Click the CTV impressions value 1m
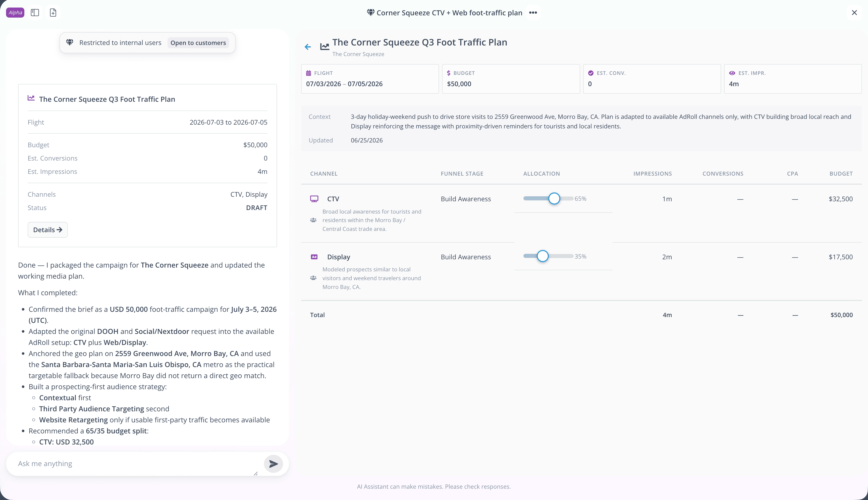Image resolution: width=868 pixels, height=500 pixels. pyautogui.click(x=667, y=199)
